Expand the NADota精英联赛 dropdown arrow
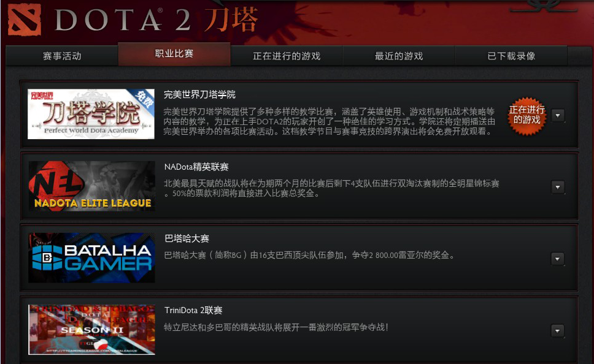Viewport: 594px width, 364px height. point(558,187)
